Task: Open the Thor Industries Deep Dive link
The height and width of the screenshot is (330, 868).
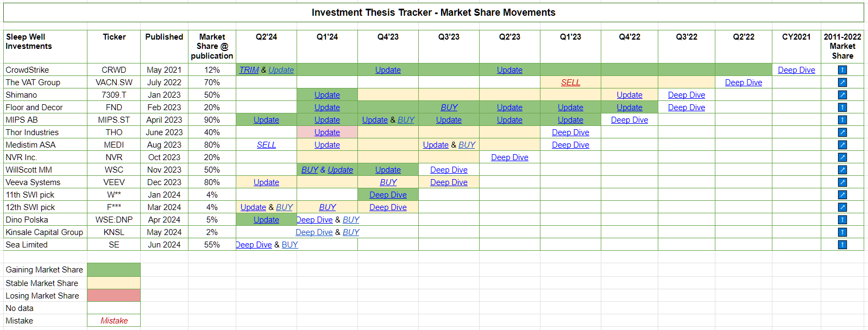Action: point(570,132)
